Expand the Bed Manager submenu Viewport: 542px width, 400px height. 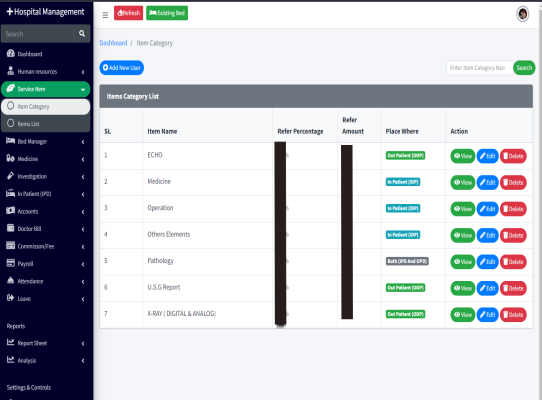pos(45,141)
